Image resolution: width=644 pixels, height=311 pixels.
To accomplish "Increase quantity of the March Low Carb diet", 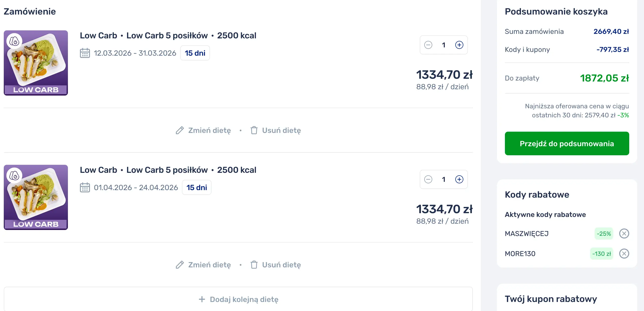I will click(x=459, y=45).
